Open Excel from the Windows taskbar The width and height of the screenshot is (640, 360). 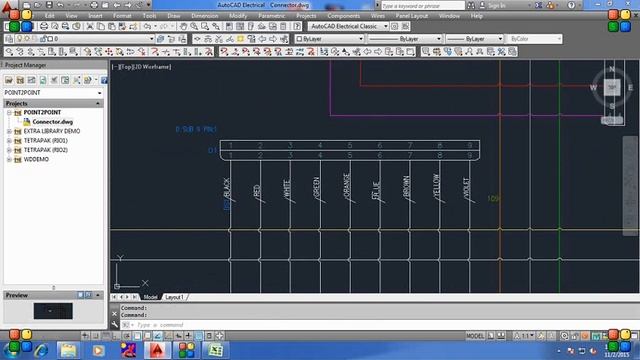tap(215, 350)
